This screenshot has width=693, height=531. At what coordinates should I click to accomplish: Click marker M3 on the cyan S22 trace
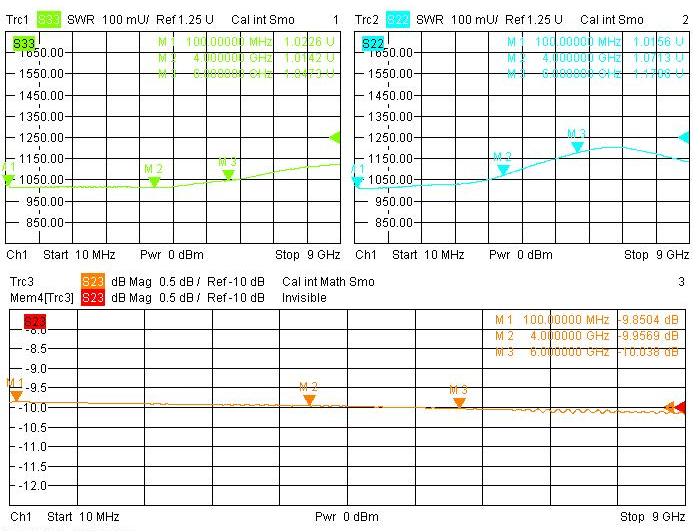577,146
